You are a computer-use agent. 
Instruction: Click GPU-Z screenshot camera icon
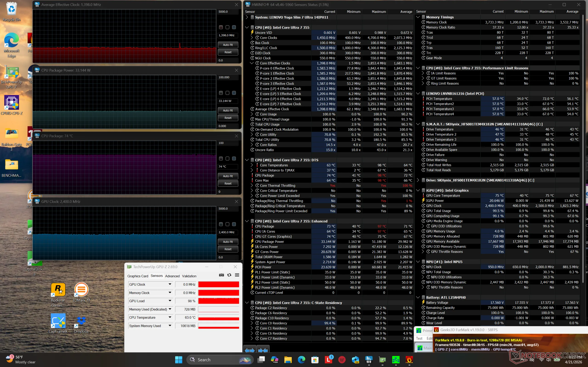[221, 275]
